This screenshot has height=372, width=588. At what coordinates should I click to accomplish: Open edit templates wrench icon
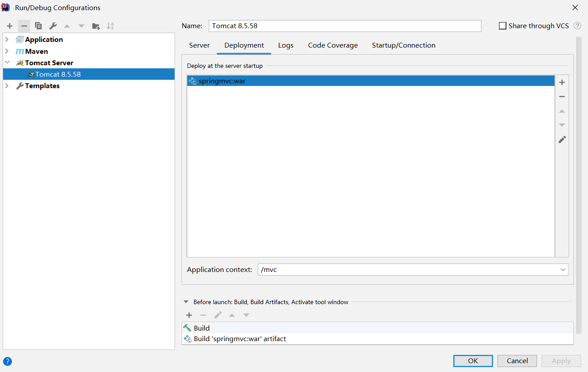coord(53,26)
